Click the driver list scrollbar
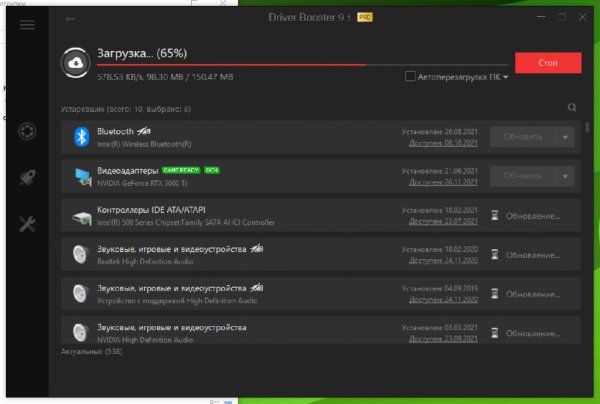The width and height of the screenshot is (600, 404). [587, 127]
